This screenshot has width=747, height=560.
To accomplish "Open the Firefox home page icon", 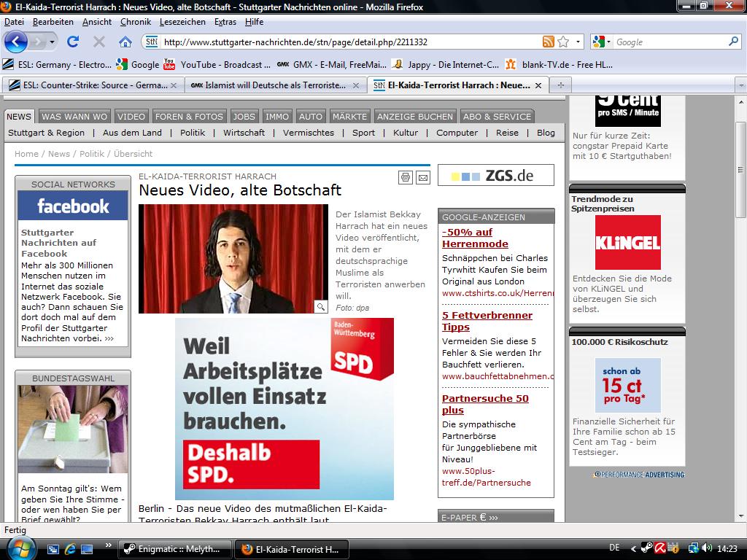I will [x=125, y=42].
